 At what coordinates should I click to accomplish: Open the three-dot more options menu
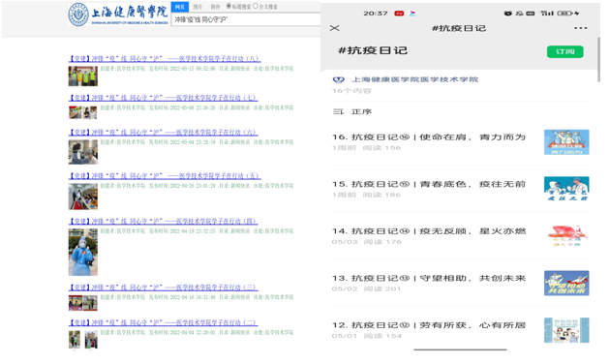coord(580,28)
